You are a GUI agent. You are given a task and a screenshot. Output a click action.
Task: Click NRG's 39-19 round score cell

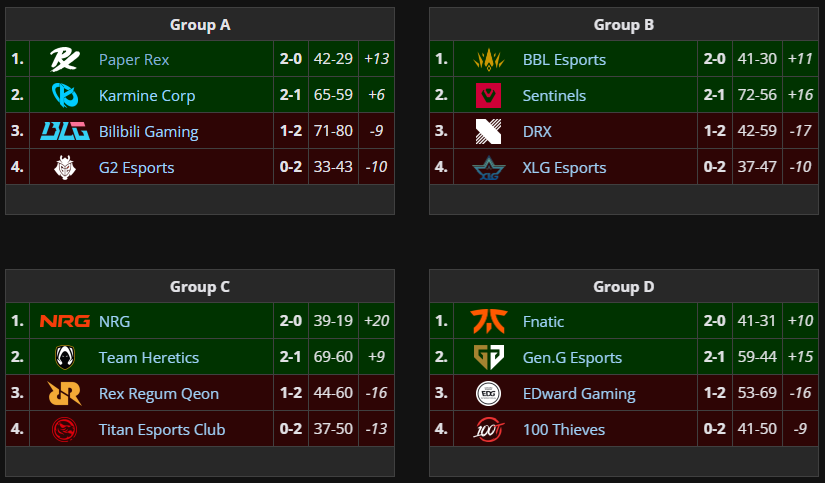click(333, 321)
